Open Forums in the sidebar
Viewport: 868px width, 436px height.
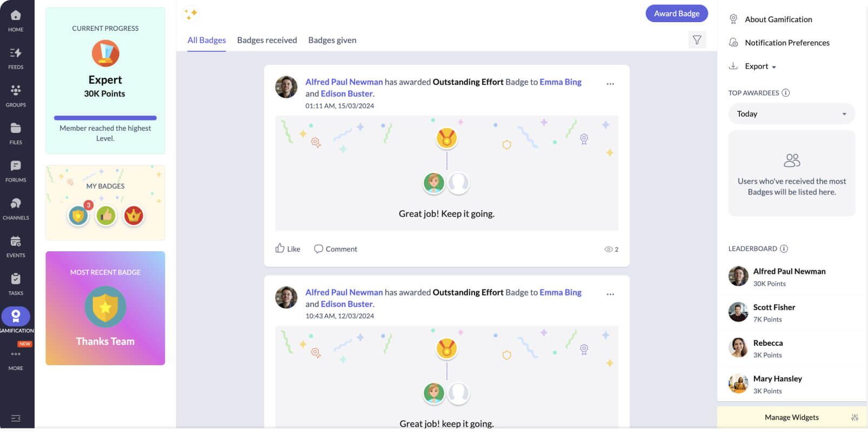(16, 171)
